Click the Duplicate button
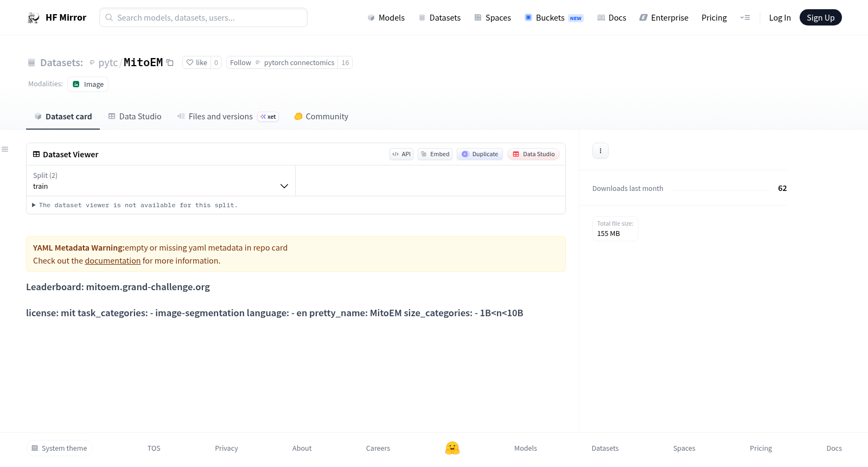 (x=480, y=154)
